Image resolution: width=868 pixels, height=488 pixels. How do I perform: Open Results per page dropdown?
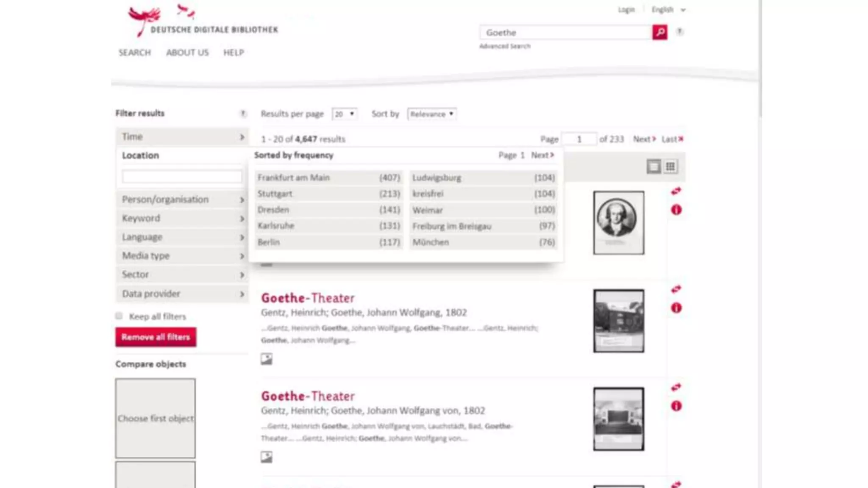click(x=344, y=114)
